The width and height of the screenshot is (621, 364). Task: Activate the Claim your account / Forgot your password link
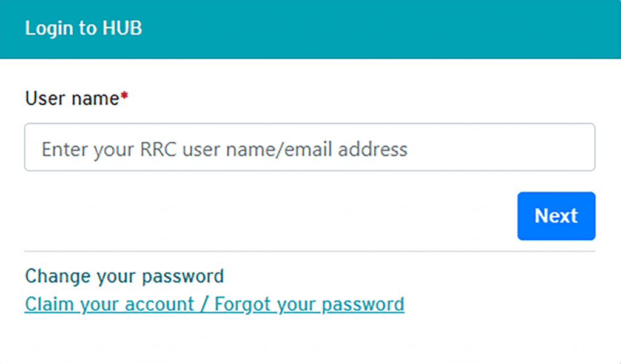(213, 303)
